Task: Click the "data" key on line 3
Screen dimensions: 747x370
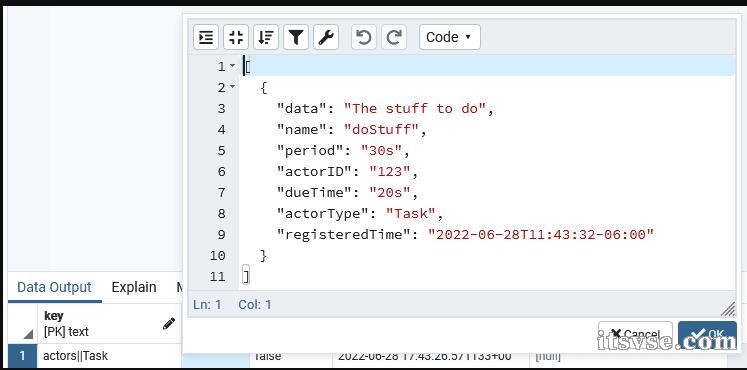Action: 302,109
